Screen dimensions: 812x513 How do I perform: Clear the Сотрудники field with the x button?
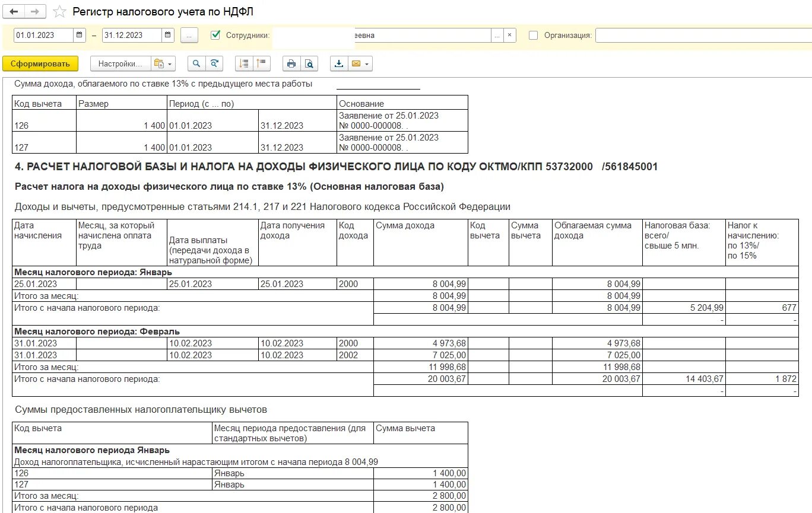point(510,35)
